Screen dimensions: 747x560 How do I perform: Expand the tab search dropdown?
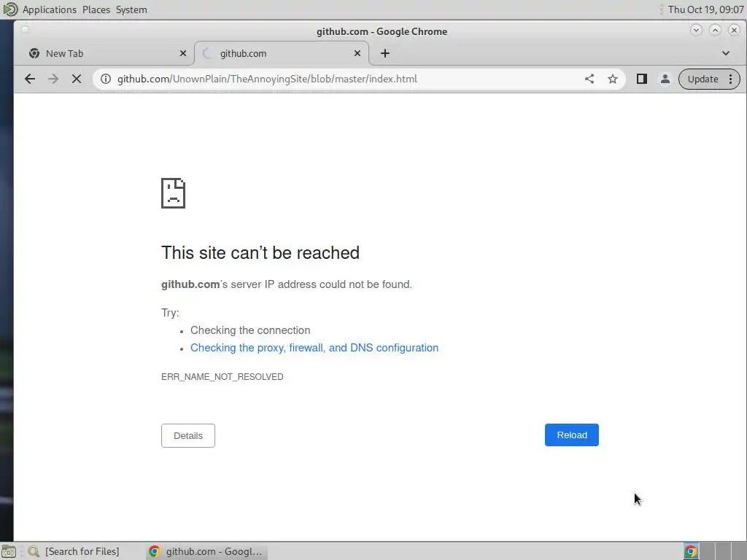point(726,53)
